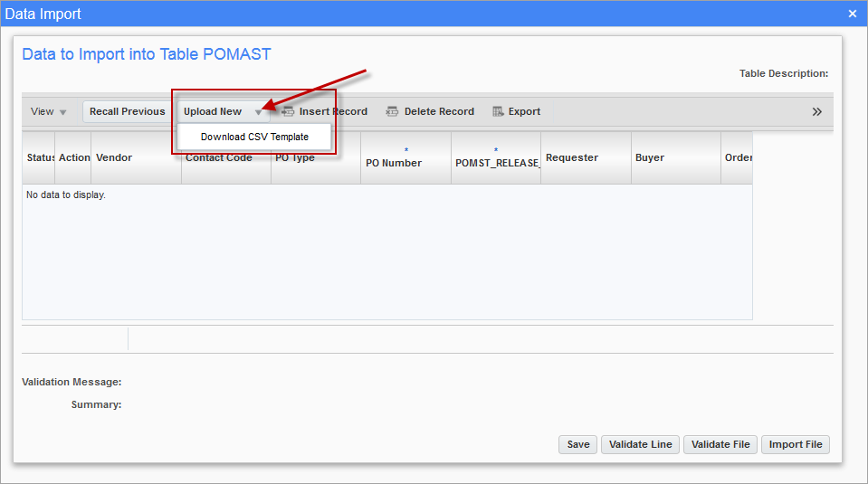Click the Requester column header
Image resolution: width=868 pixels, height=484 pixels.
pyautogui.click(x=587, y=157)
